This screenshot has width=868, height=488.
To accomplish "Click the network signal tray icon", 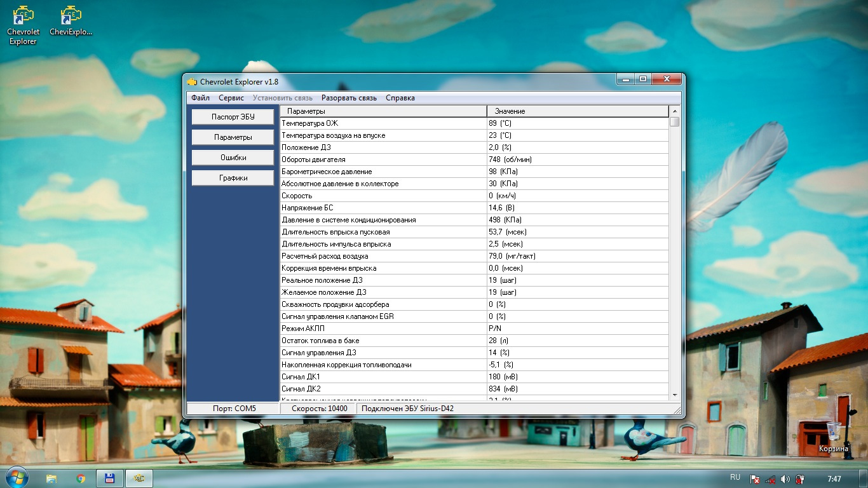I will pyautogui.click(x=770, y=478).
